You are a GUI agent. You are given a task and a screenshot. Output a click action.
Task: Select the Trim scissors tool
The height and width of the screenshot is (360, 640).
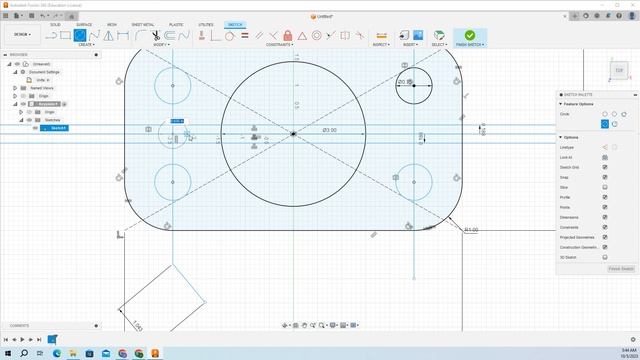156,36
